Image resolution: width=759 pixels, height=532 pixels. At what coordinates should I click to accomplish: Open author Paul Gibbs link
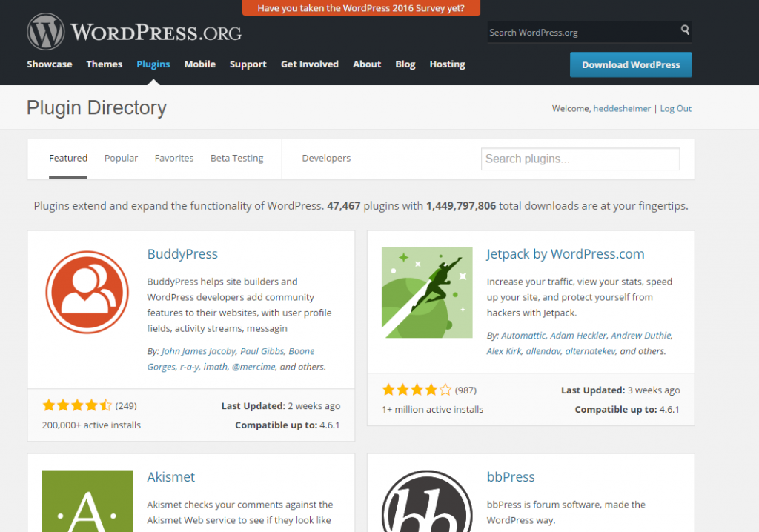point(262,351)
